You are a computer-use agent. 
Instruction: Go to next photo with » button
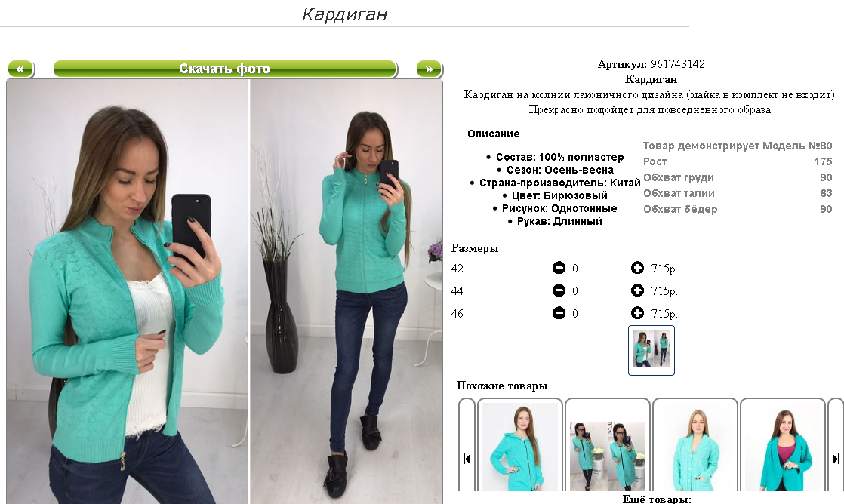coord(429,69)
